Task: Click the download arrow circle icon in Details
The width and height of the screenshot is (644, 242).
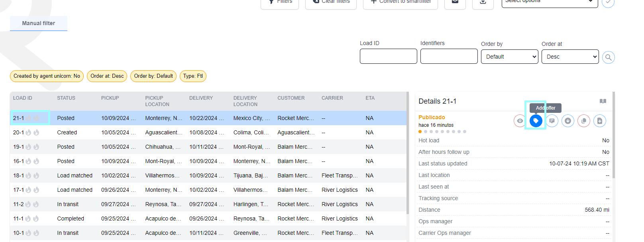Action: (x=567, y=121)
